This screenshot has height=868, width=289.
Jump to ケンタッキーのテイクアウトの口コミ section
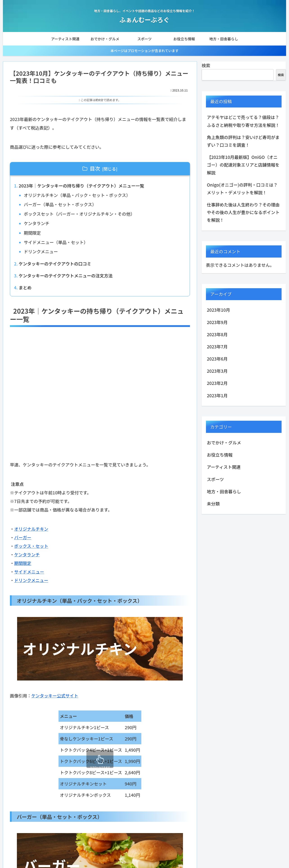[54, 264]
